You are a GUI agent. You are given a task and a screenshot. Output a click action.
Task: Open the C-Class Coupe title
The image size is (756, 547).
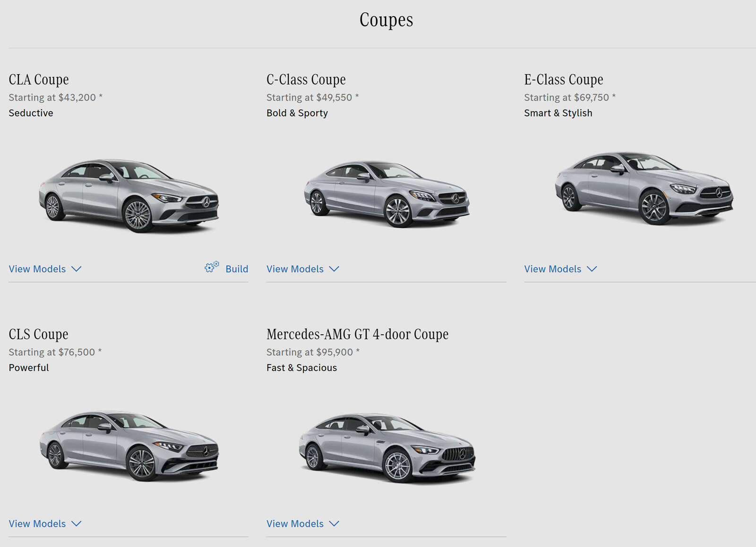click(306, 79)
